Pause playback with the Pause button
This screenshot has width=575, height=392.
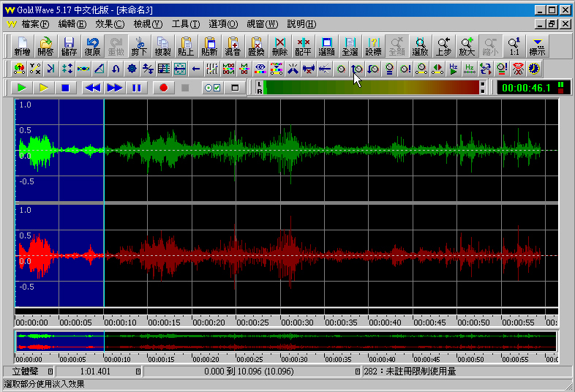[x=136, y=88]
